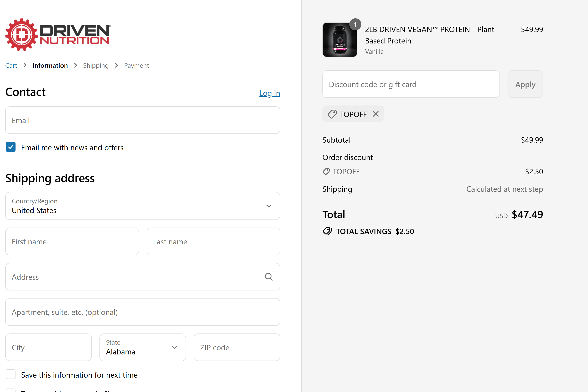
Task: Open the Country/Region dropdown
Action: [x=143, y=206]
